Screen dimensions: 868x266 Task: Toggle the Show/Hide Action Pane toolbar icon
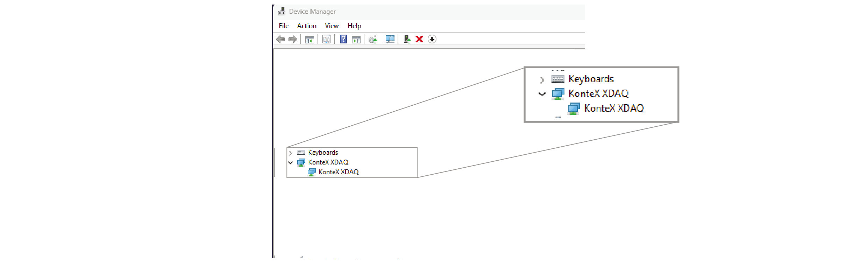tap(356, 39)
